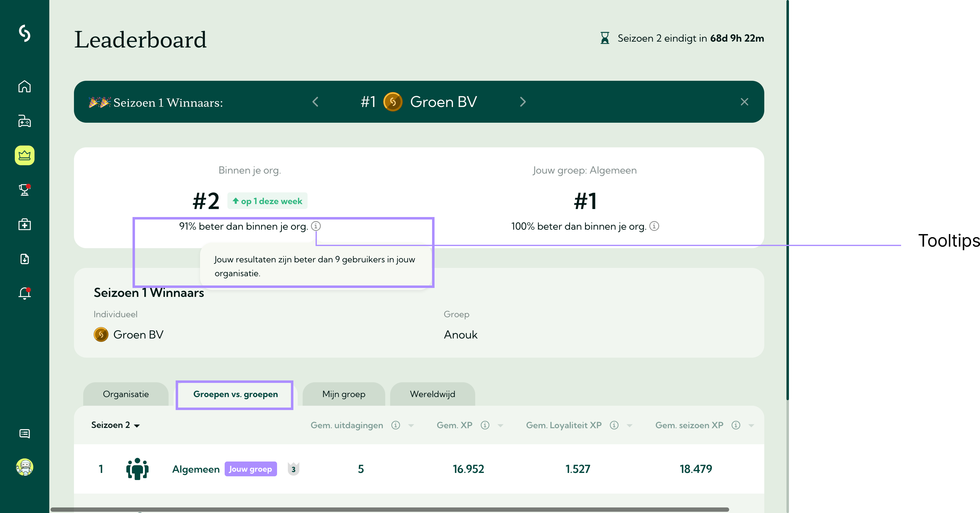
Task: Show previous Seizoen 1 winner
Action: coord(315,102)
